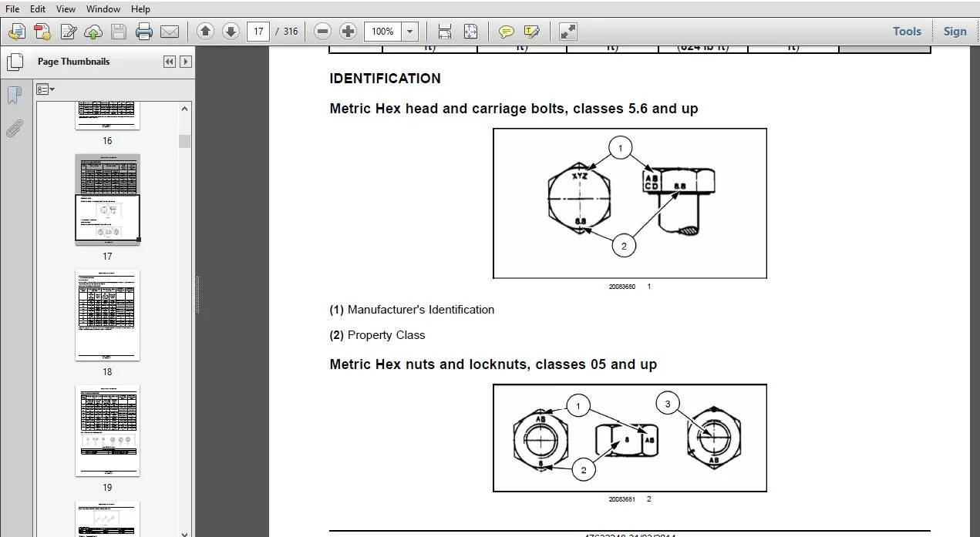980x537 pixels.
Task: Open the thumbnail options dropdown menu
Action: [45, 89]
